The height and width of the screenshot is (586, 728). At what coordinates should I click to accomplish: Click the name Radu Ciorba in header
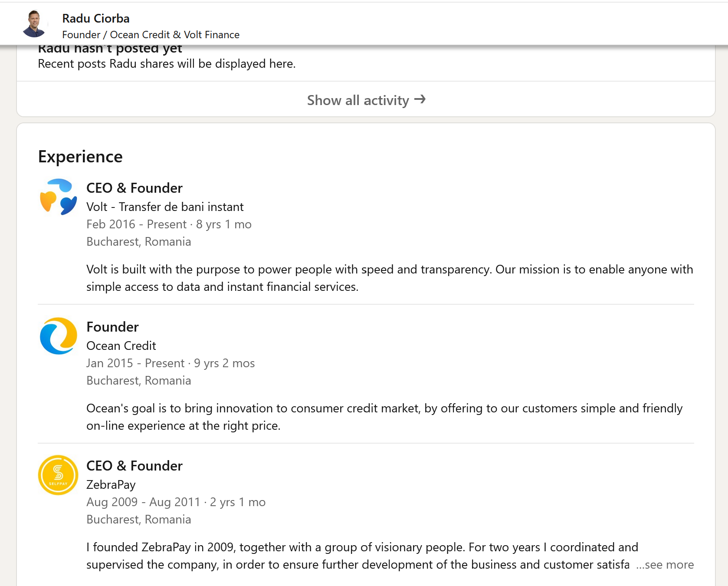96,18
